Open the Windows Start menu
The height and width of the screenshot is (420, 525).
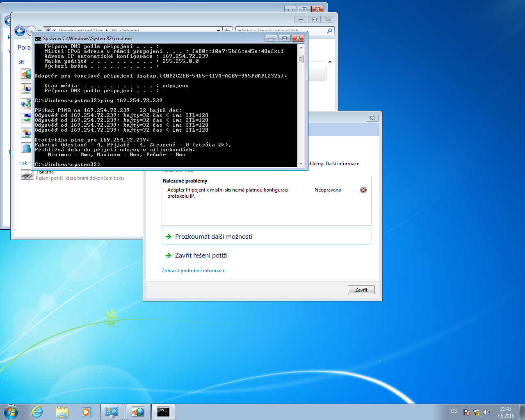tap(11, 412)
